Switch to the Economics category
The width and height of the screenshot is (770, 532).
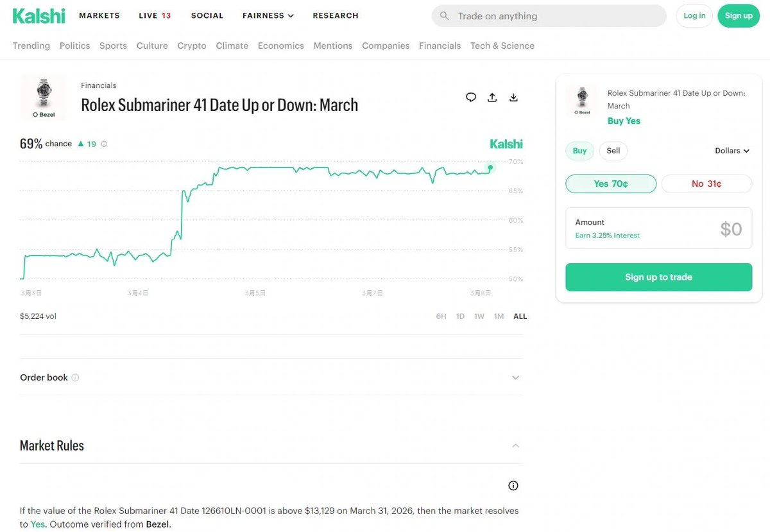pyautogui.click(x=280, y=46)
